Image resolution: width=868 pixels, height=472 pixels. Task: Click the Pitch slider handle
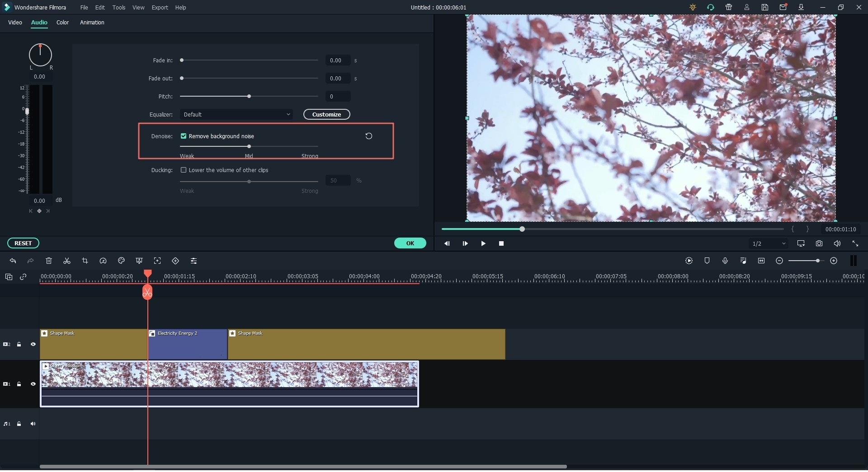[x=249, y=96]
